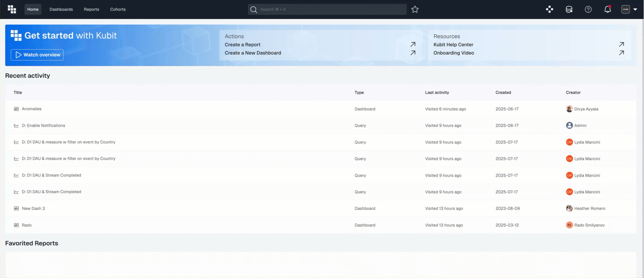This screenshot has height=278, width=644.
Task: Click Create a Report link
Action: click(243, 45)
